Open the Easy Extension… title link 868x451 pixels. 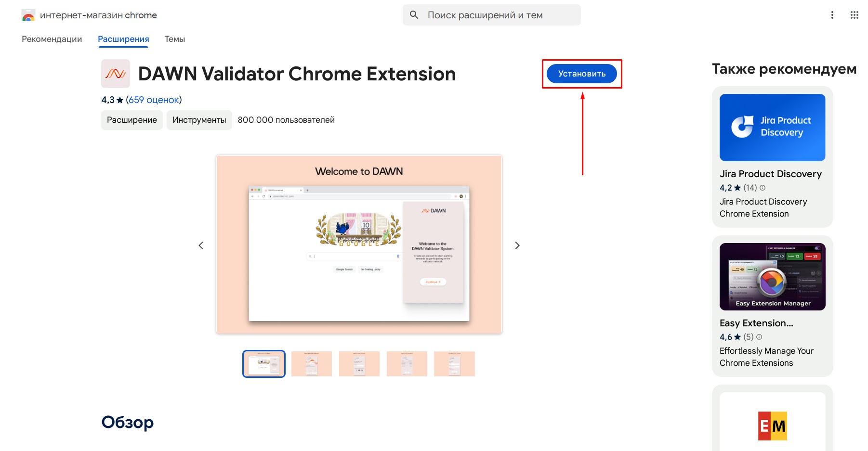click(x=756, y=323)
